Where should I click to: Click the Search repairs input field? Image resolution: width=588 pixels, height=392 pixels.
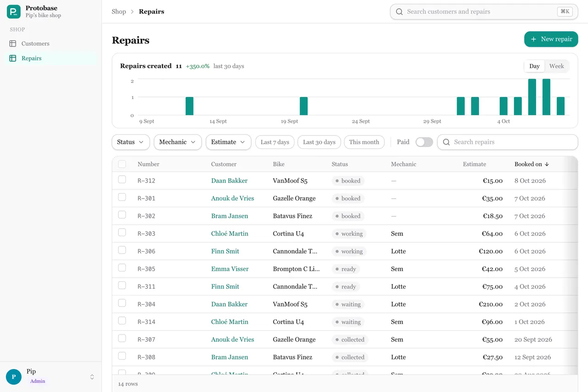coord(507,142)
